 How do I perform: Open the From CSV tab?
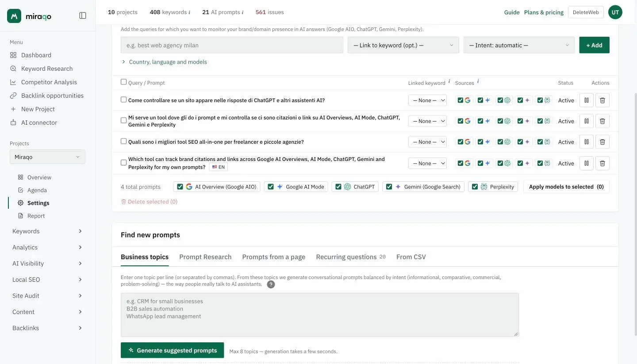pyautogui.click(x=411, y=257)
